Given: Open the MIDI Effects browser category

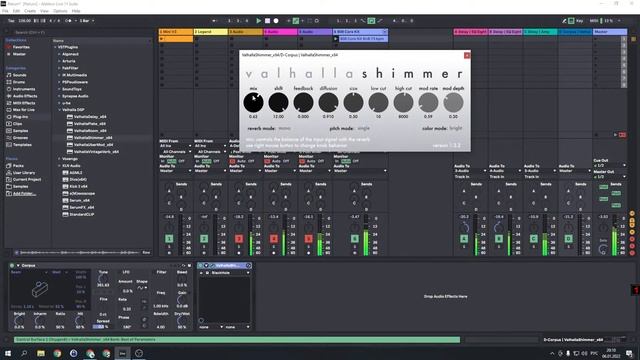Looking at the screenshot, I should [x=24, y=103].
